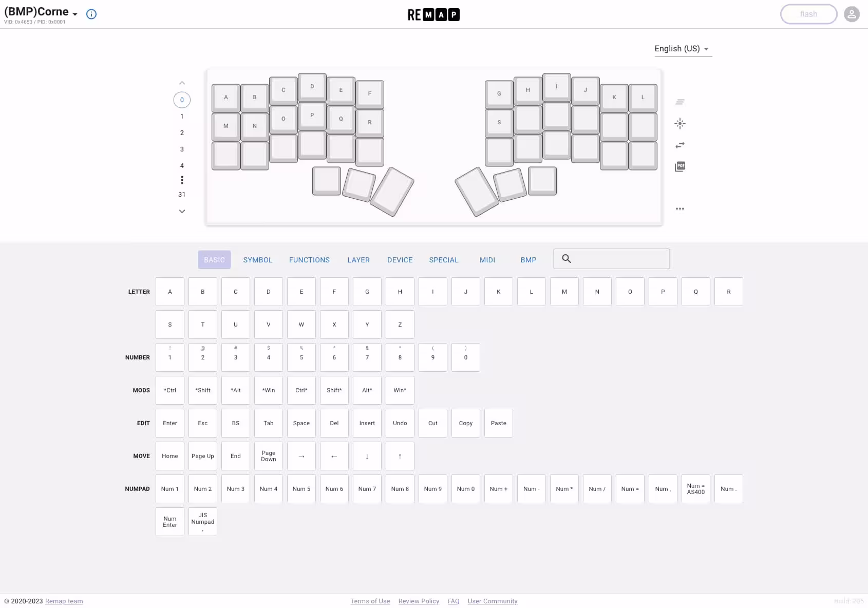Open the Review Policy link
The width and height of the screenshot is (868, 608).
click(419, 601)
